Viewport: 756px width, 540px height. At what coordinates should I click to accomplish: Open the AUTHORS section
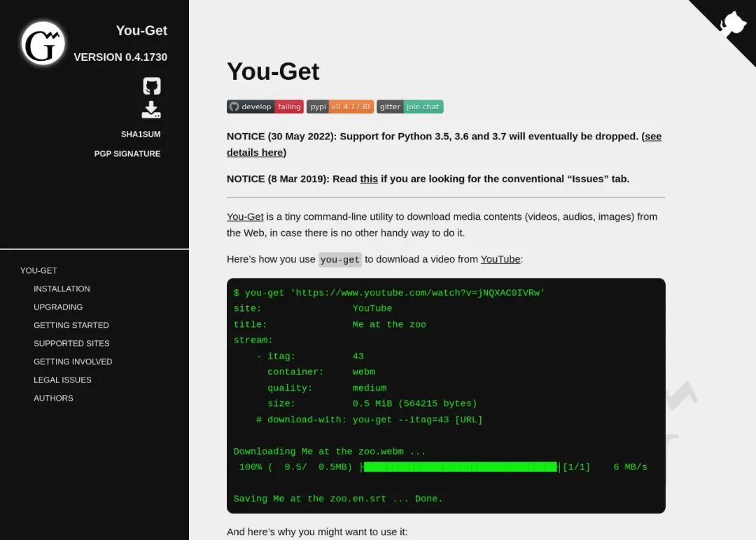tap(53, 398)
